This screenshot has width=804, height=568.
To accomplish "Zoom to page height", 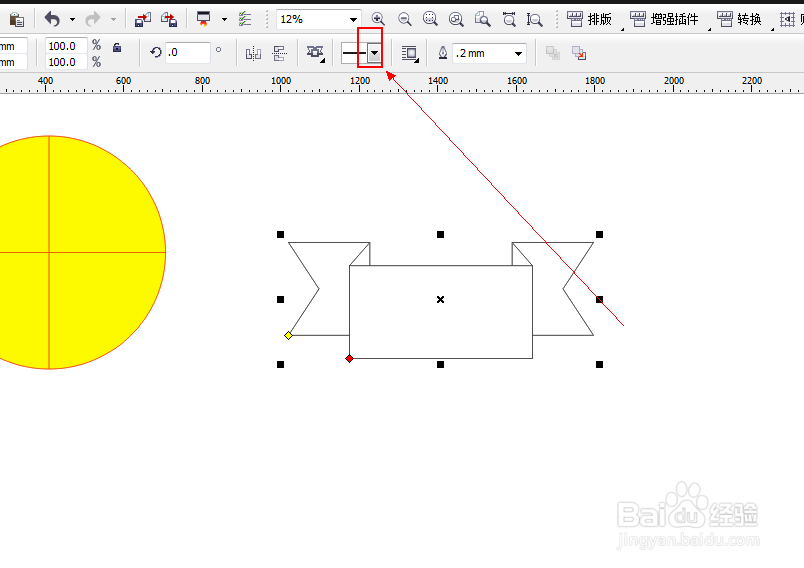I will (x=534, y=19).
